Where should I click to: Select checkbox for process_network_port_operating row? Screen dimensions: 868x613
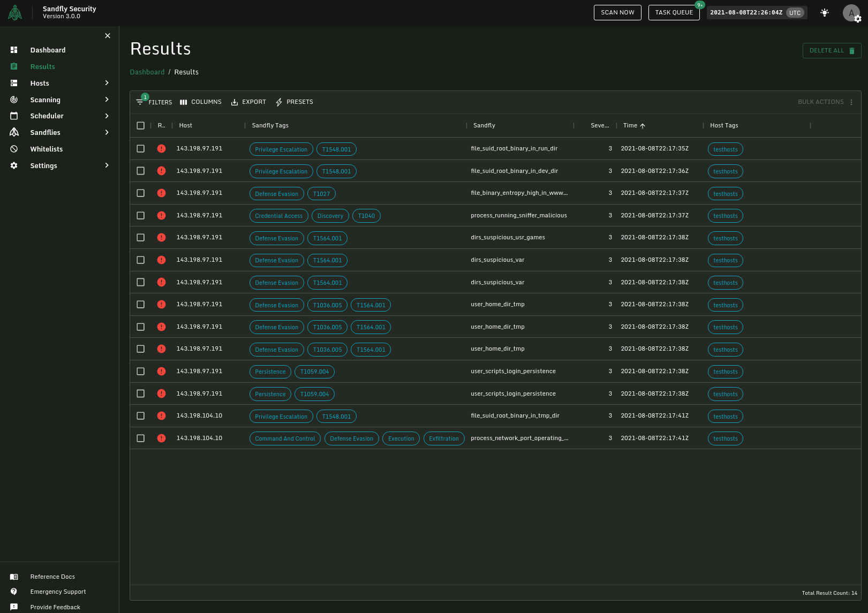(x=141, y=438)
